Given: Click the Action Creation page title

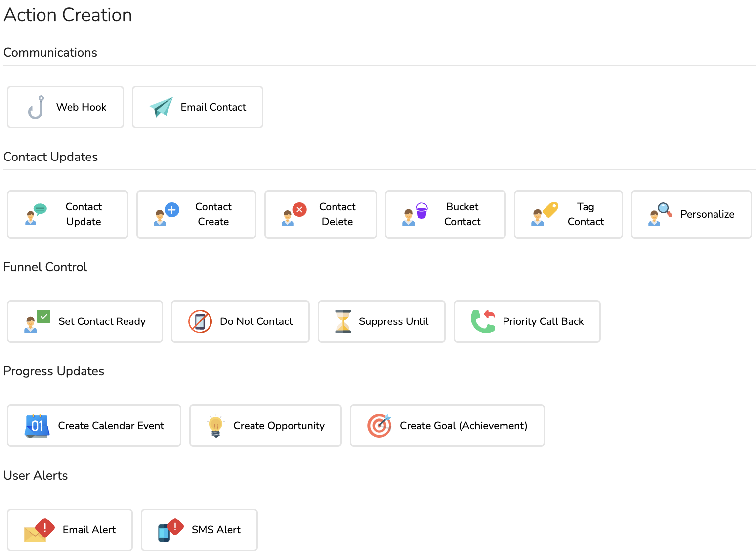Looking at the screenshot, I should (x=68, y=15).
